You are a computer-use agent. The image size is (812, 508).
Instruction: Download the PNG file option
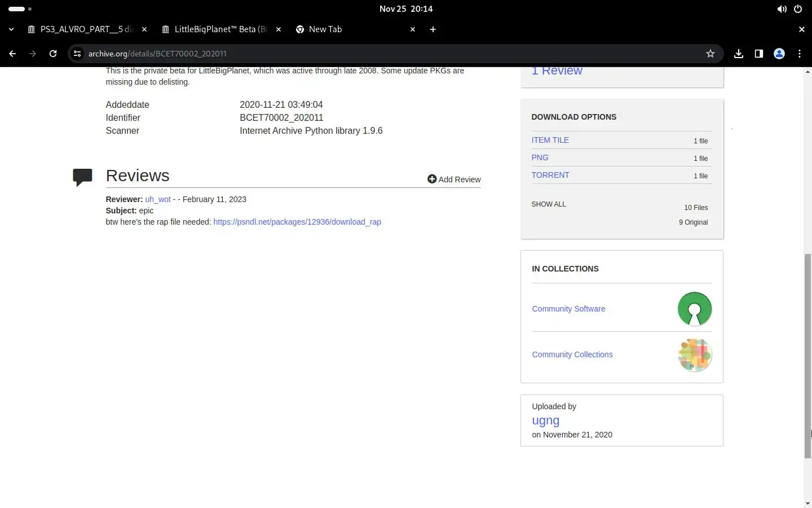tap(540, 157)
